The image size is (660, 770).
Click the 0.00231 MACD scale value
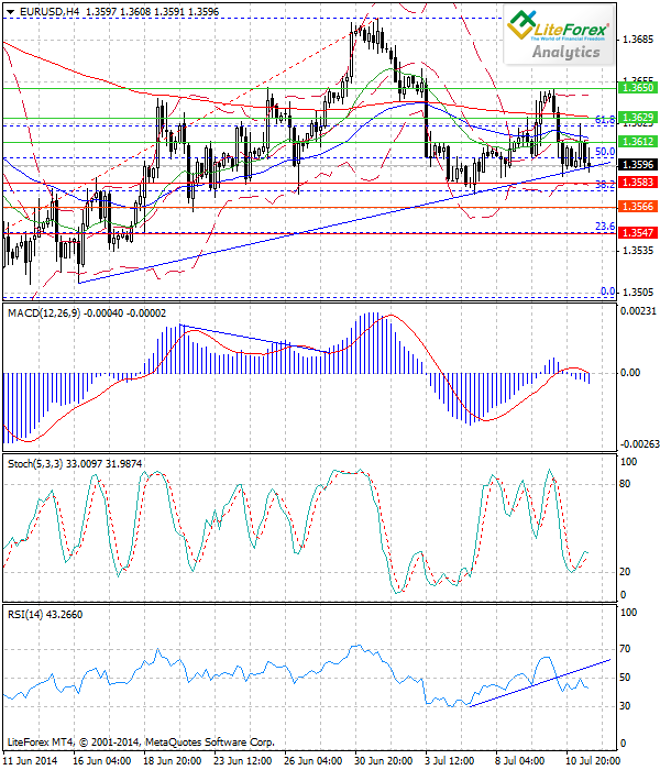(x=638, y=311)
